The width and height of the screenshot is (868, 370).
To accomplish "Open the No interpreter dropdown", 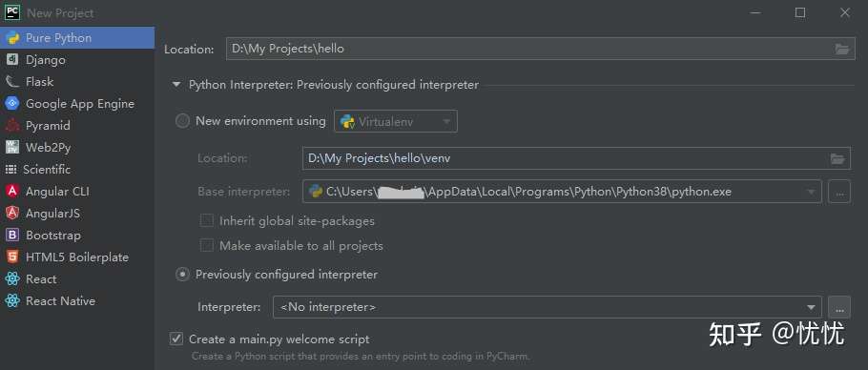I will pos(547,307).
